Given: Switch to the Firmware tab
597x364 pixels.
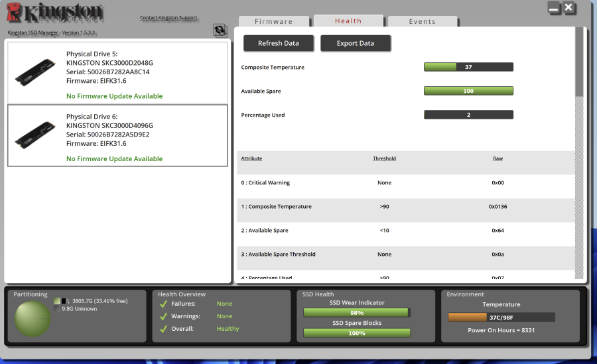Looking at the screenshot, I should (x=274, y=21).
